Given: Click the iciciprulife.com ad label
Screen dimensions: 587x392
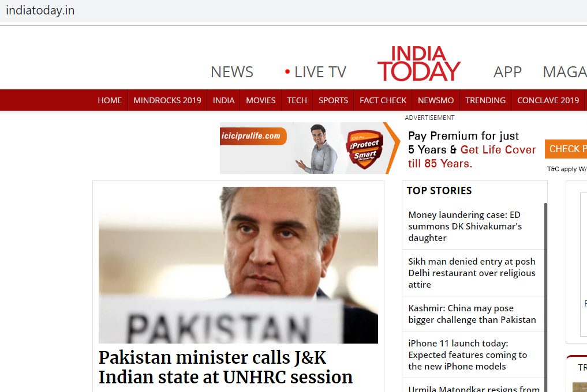Looking at the screenshot, I should point(253,136).
